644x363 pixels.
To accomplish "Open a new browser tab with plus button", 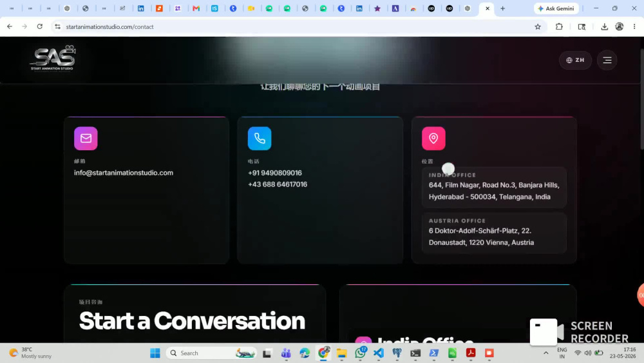I will pyautogui.click(x=502, y=8).
